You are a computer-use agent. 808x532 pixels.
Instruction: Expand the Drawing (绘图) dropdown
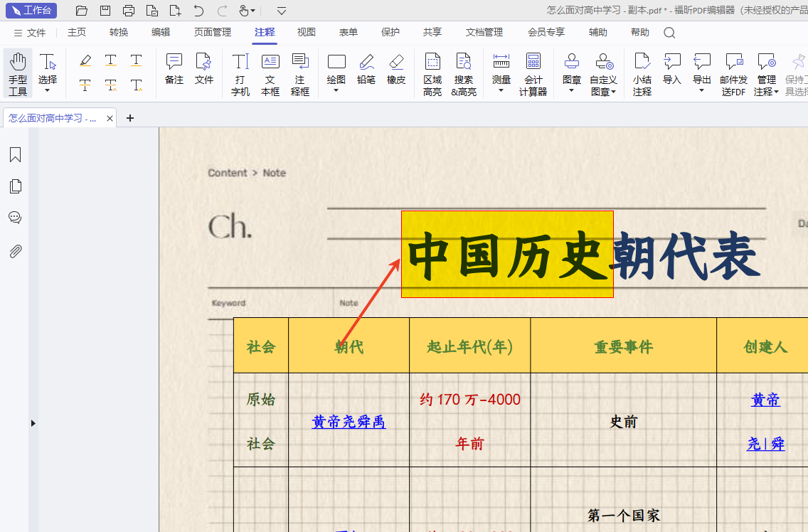[336, 90]
